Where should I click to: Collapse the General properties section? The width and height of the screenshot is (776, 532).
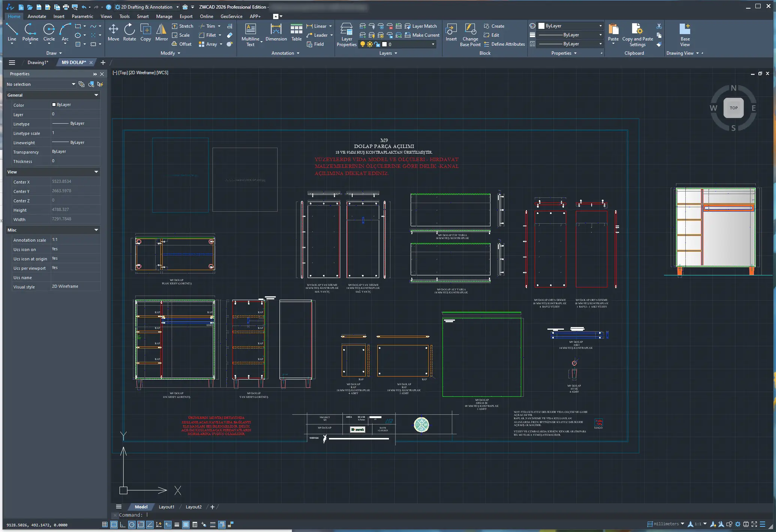point(96,95)
